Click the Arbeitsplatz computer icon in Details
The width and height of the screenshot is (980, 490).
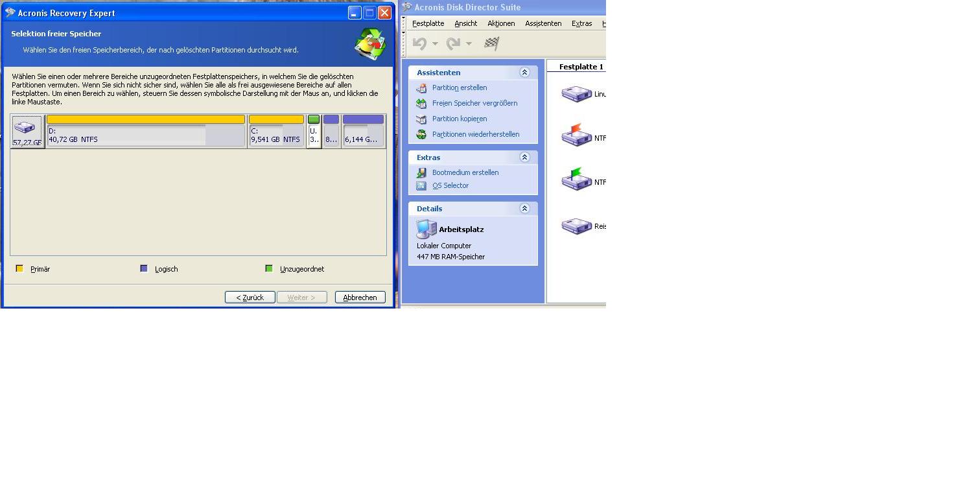[426, 229]
